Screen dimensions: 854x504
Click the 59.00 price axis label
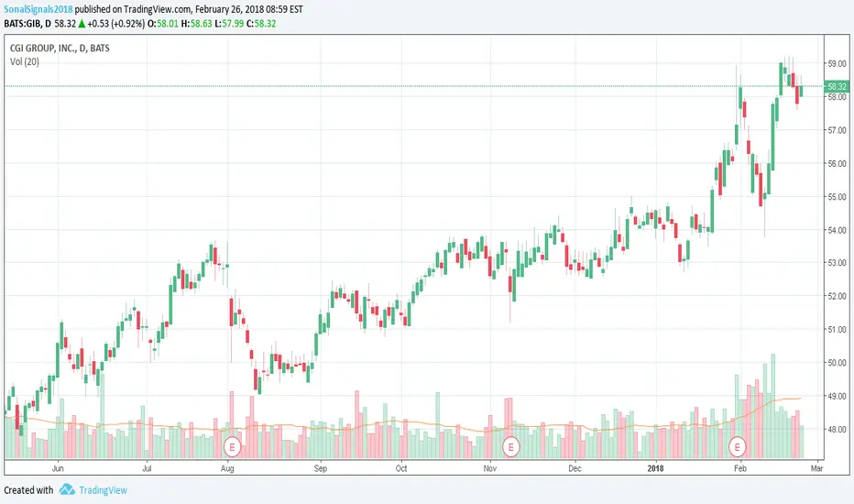(x=838, y=64)
